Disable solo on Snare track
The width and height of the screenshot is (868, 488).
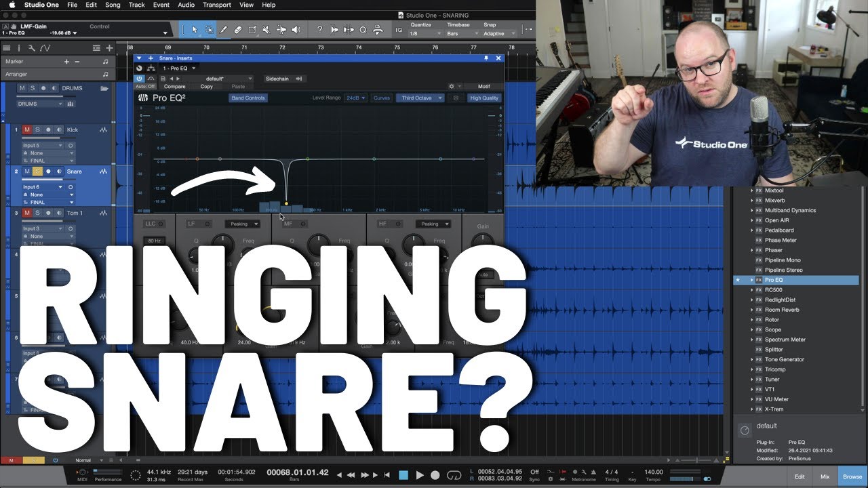pyautogui.click(x=37, y=171)
